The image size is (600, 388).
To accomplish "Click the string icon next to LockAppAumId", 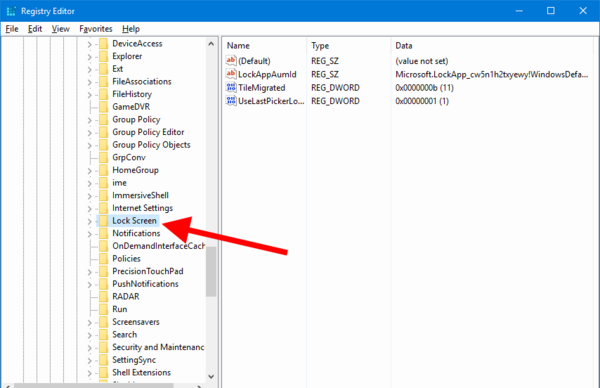I will [x=231, y=74].
